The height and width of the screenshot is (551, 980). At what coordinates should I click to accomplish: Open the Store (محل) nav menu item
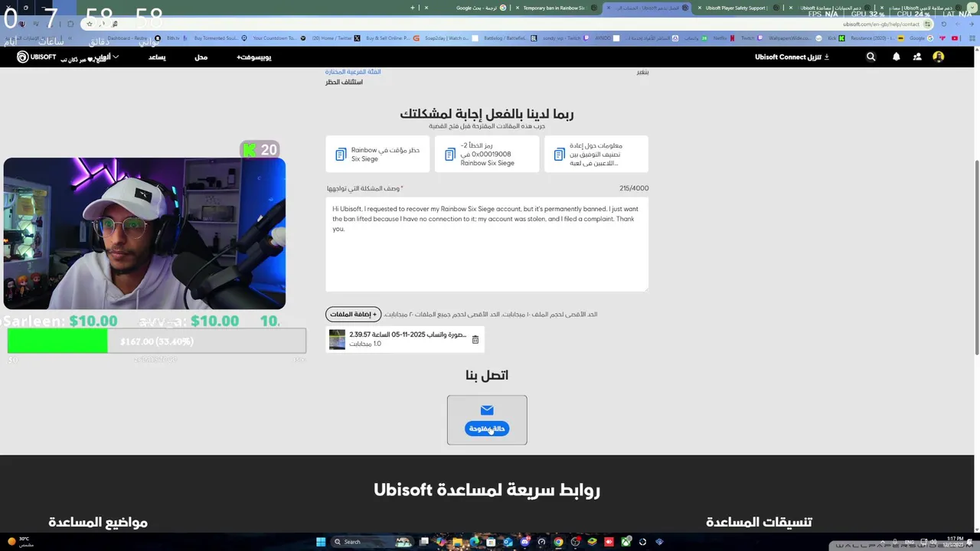pos(201,57)
